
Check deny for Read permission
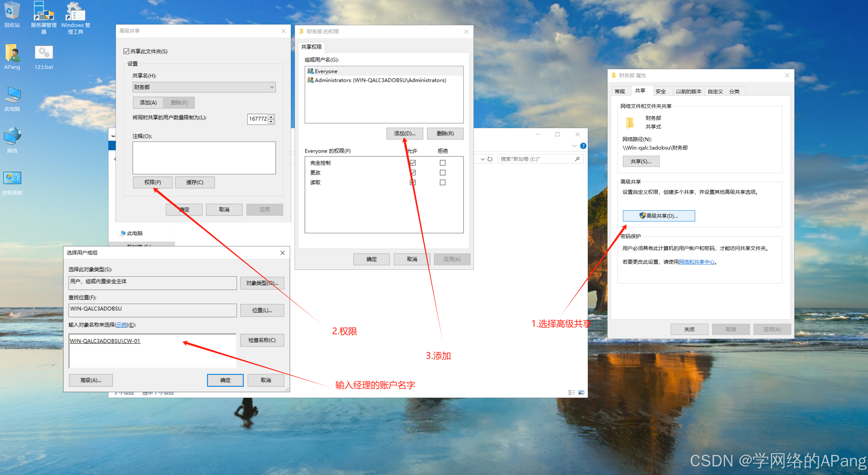(443, 183)
